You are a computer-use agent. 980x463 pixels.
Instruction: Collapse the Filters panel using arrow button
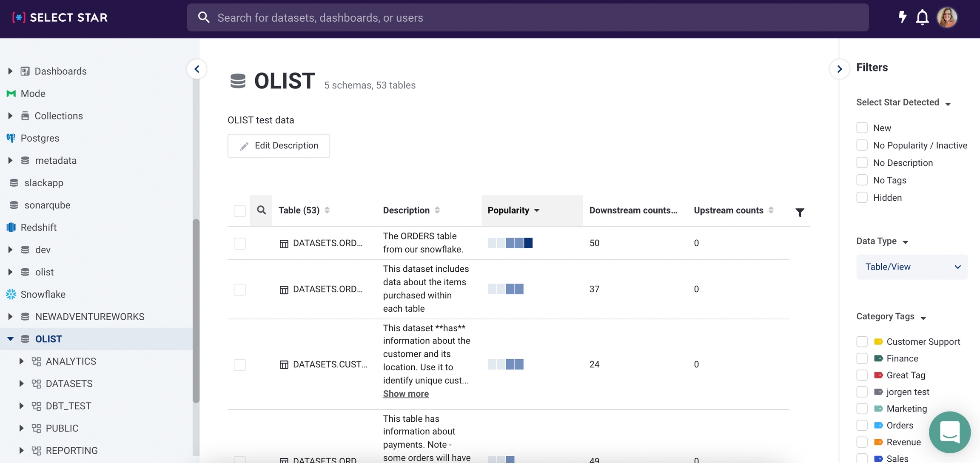839,69
